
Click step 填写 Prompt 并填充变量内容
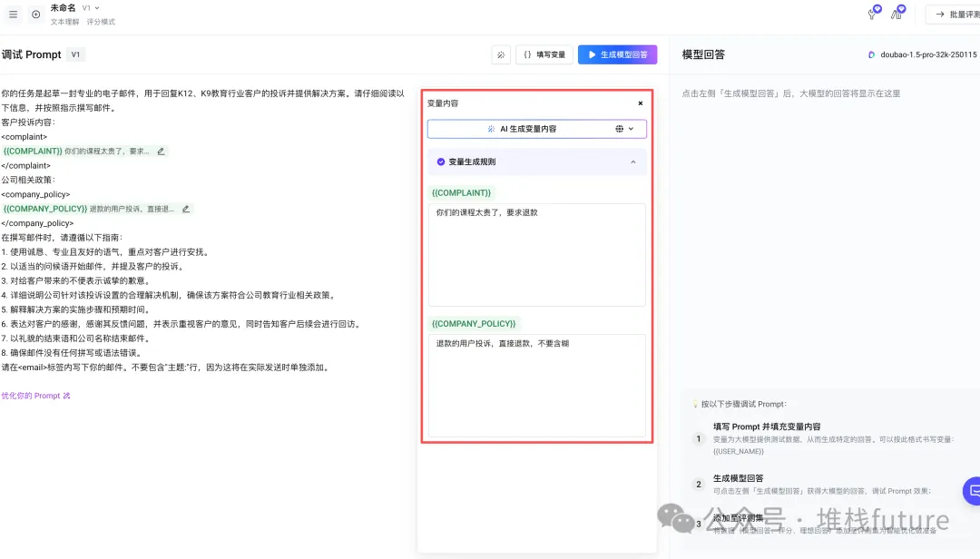(767, 427)
